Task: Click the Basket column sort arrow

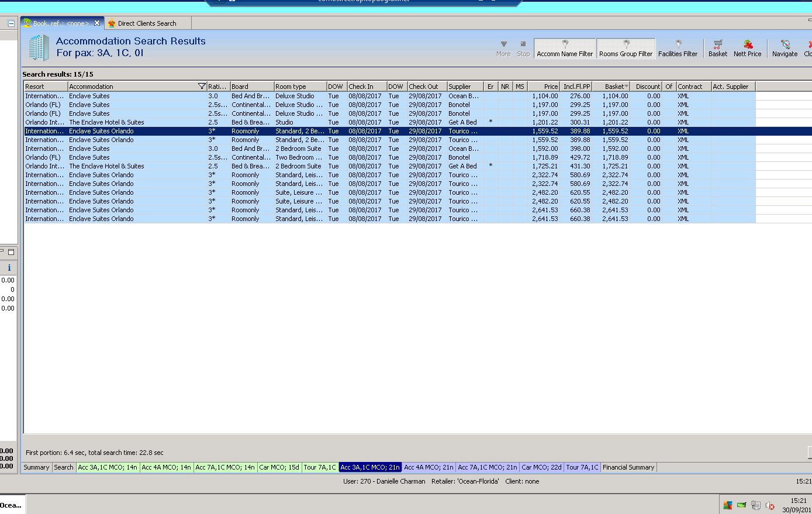Action: [x=626, y=87]
